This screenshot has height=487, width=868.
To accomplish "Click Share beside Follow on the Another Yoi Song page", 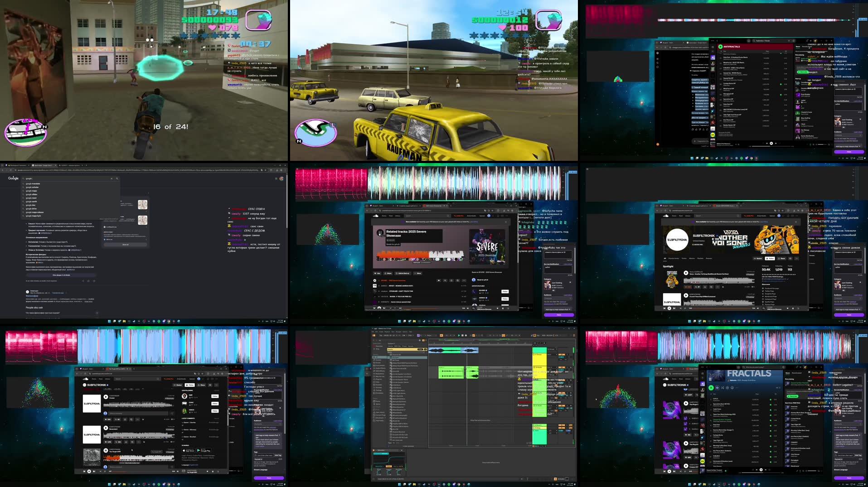I will pyautogui.click(x=781, y=258).
